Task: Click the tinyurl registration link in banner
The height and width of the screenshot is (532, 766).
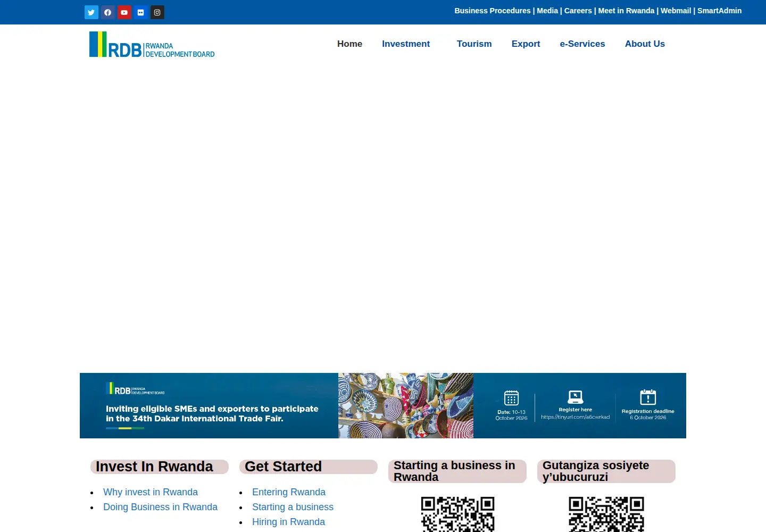Action: pos(576,417)
